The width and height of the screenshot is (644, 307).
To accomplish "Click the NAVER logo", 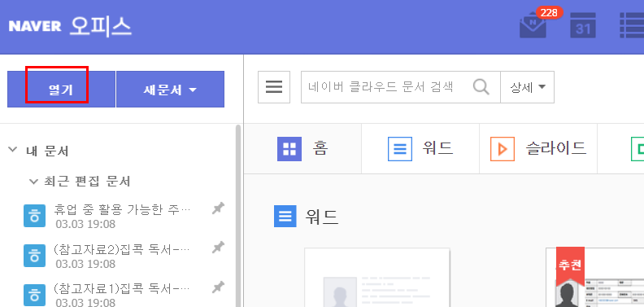I will [35, 26].
